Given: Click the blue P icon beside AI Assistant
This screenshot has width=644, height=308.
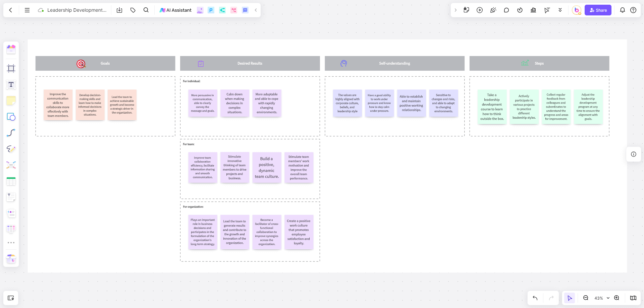Looking at the screenshot, I should (211, 10).
